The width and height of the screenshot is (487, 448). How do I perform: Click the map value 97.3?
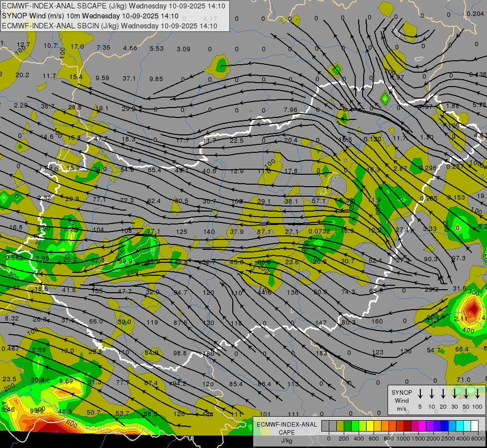tap(459, 258)
